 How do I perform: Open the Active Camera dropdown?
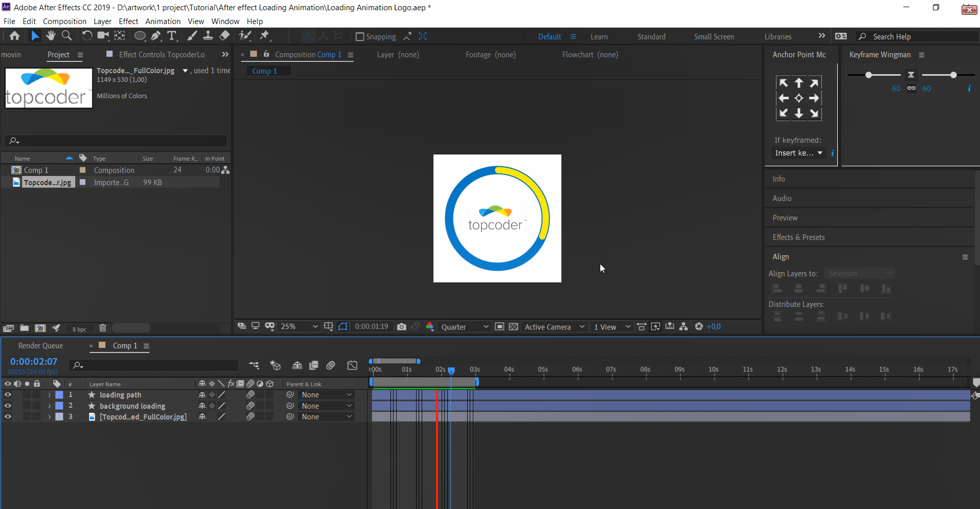554,327
